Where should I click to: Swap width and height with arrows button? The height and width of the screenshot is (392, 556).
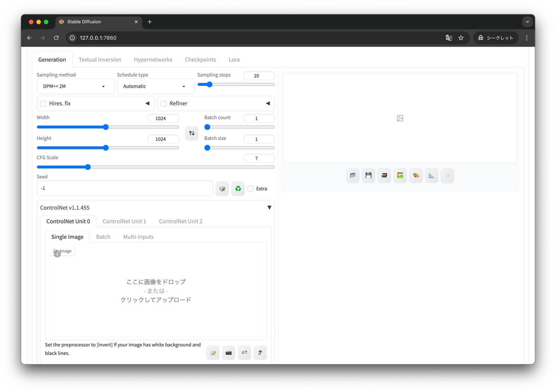192,133
